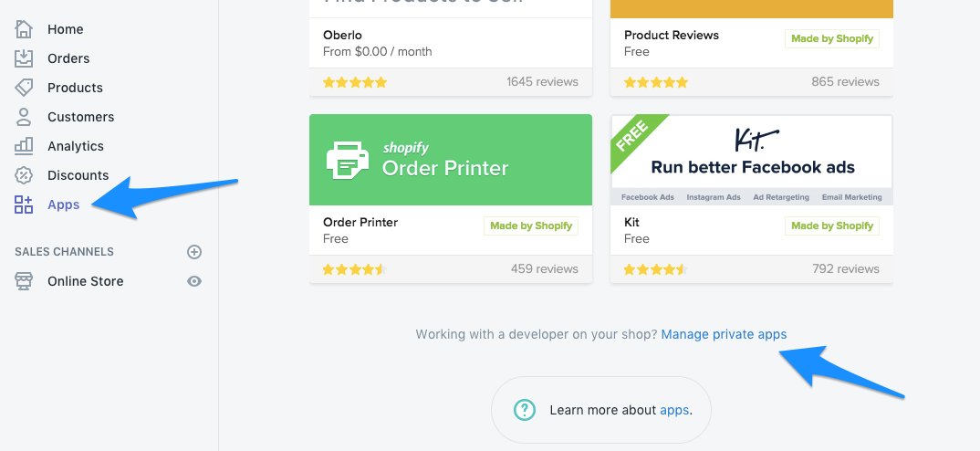Open the Home menu item

pyautogui.click(x=65, y=29)
